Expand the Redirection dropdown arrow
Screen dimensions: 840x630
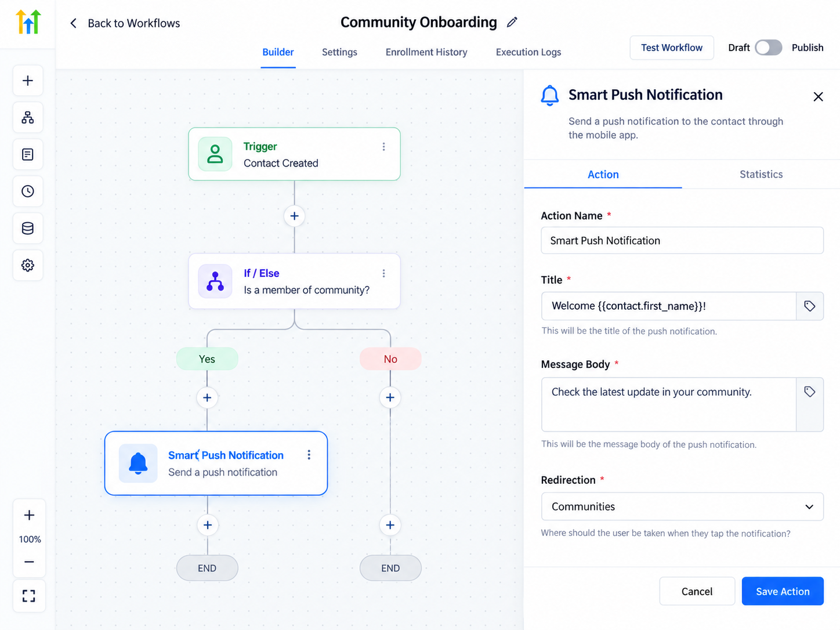pyautogui.click(x=809, y=506)
